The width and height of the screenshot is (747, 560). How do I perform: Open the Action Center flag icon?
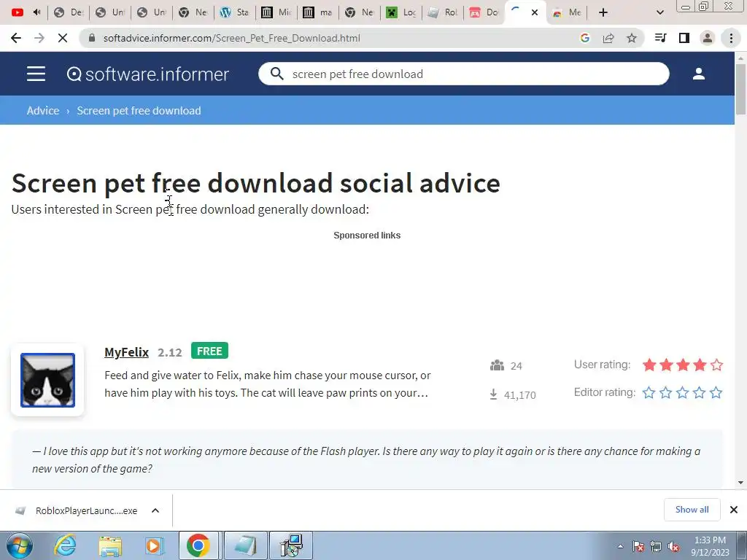pyautogui.click(x=638, y=546)
